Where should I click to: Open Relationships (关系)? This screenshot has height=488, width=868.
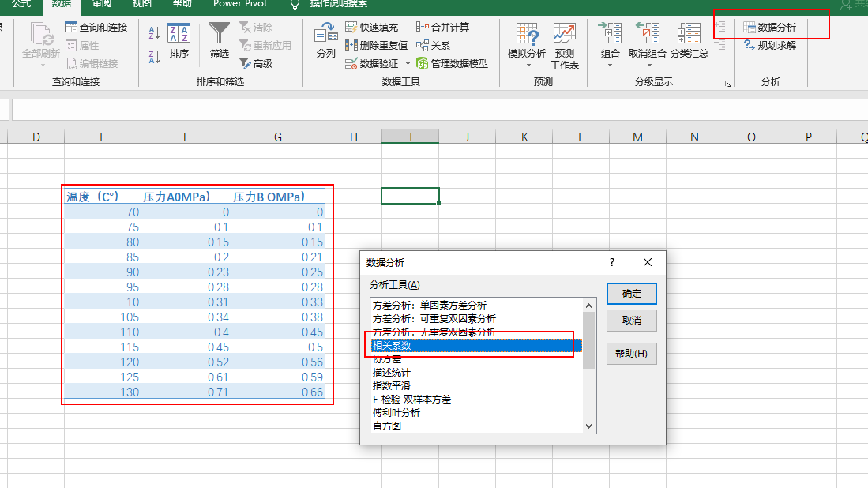click(x=433, y=45)
